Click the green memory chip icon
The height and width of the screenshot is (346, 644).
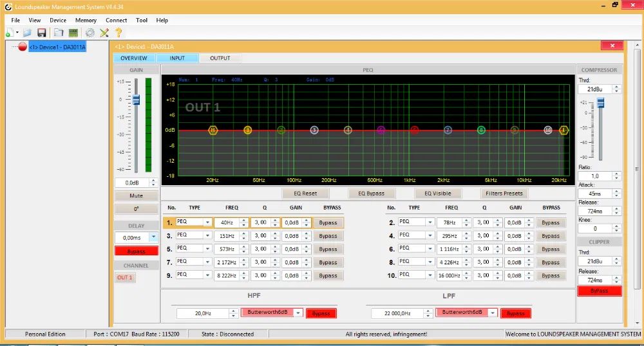73,33
